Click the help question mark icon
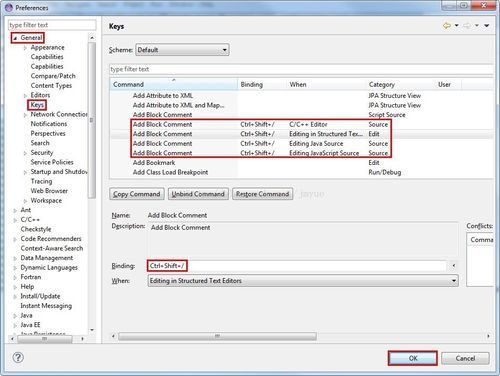Viewport: 500px width, 376px height. click(x=18, y=358)
